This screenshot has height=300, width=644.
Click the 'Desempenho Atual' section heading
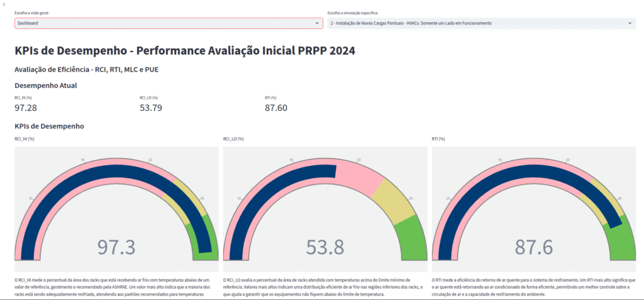point(45,85)
